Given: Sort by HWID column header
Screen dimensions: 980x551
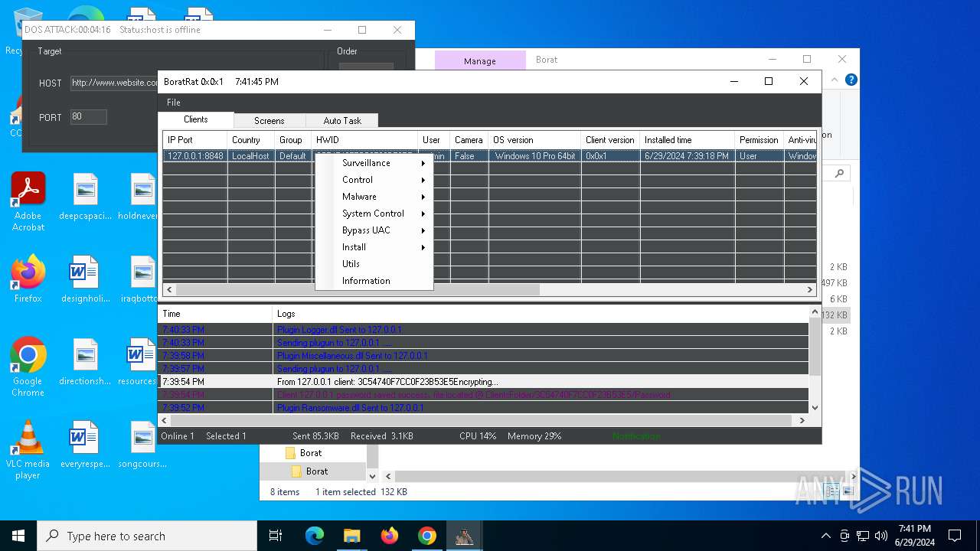Looking at the screenshot, I should [364, 140].
